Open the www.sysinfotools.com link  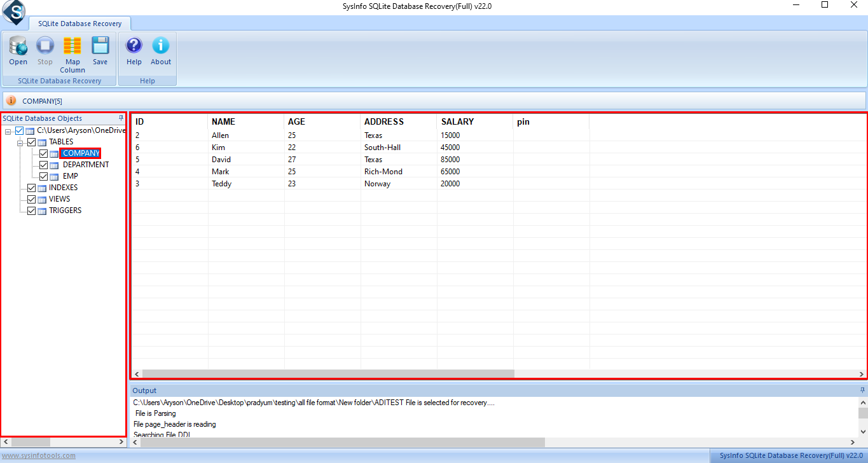click(38, 455)
